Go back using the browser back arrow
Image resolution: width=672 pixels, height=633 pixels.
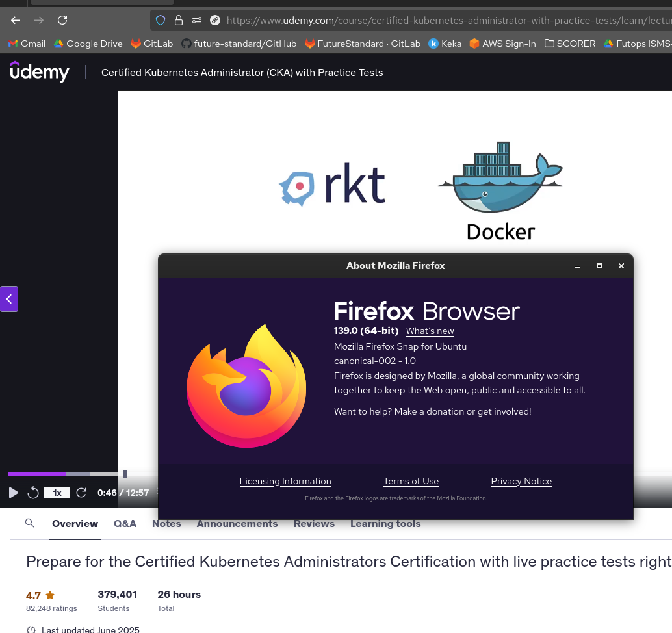click(x=16, y=20)
